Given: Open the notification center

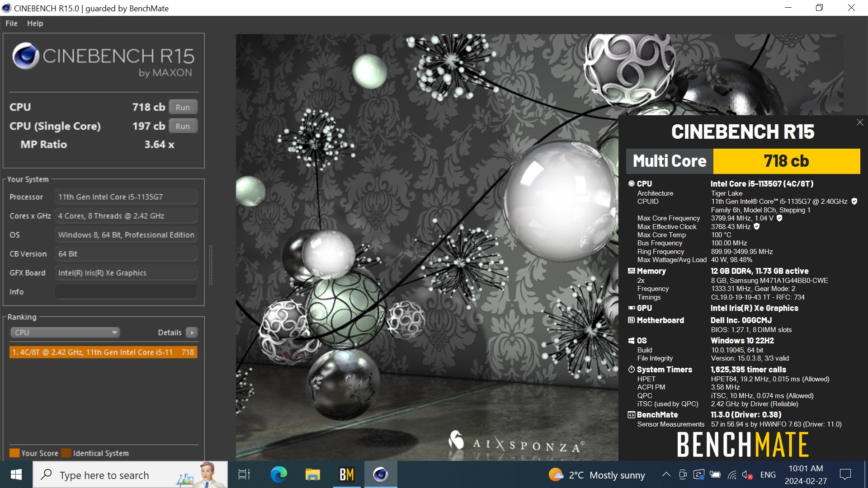Looking at the screenshot, I should [845, 475].
